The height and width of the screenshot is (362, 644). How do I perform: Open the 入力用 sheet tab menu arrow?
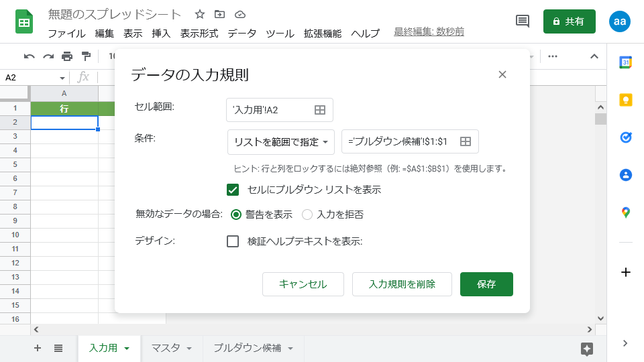coord(127,349)
